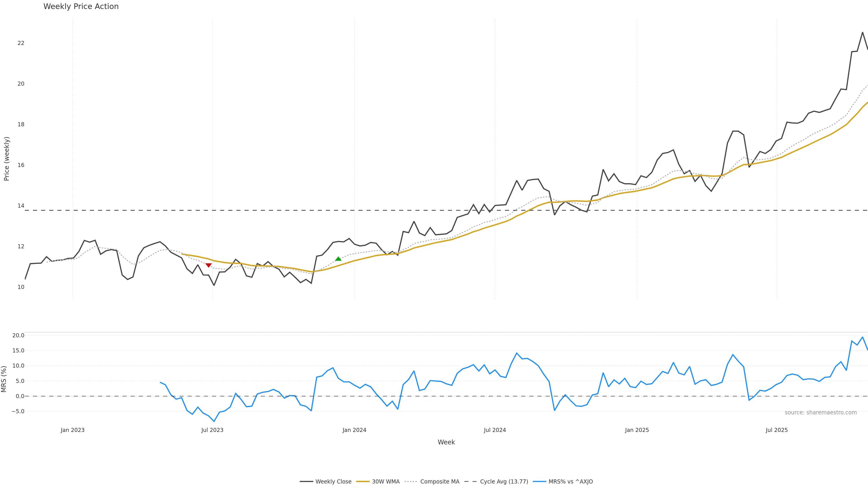Select the Jul 2023 x-axis label

[x=212, y=430]
